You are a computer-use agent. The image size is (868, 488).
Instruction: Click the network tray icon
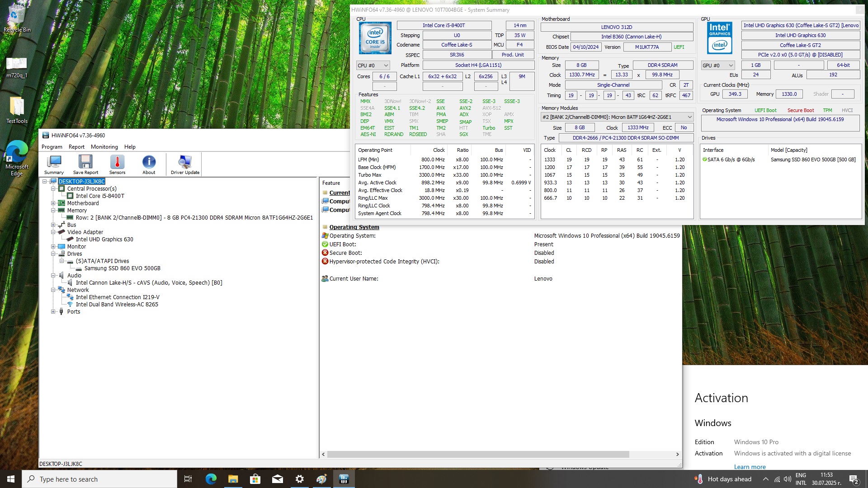(777, 479)
